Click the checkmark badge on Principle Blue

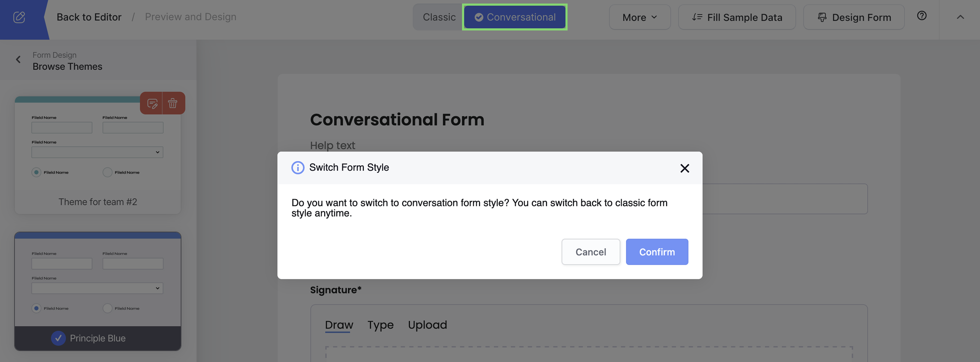59,338
